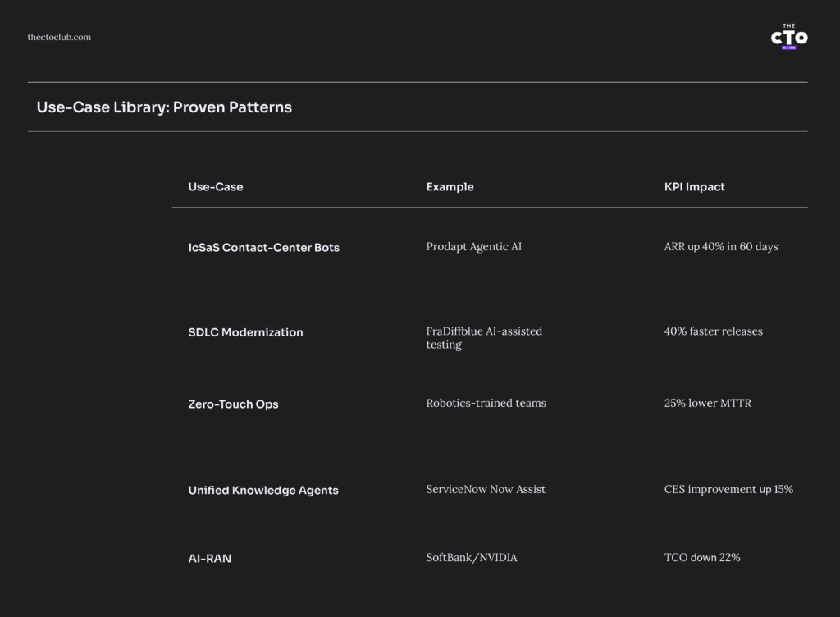Click the 'ServiceNow Now Assist' cell

[x=486, y=489]
